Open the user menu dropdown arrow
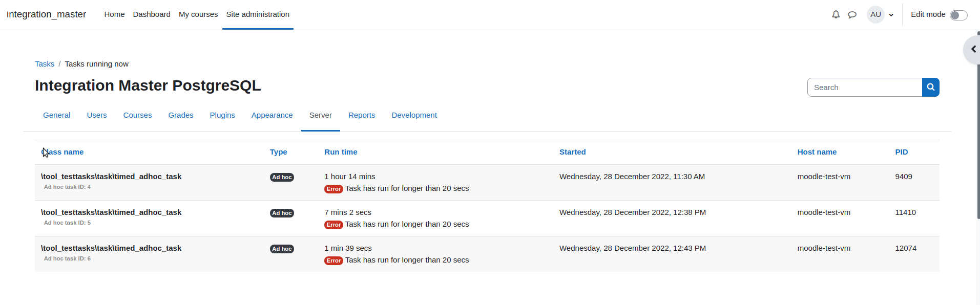The width and height of the screenshot is (980, 305). tap(891, 15)
